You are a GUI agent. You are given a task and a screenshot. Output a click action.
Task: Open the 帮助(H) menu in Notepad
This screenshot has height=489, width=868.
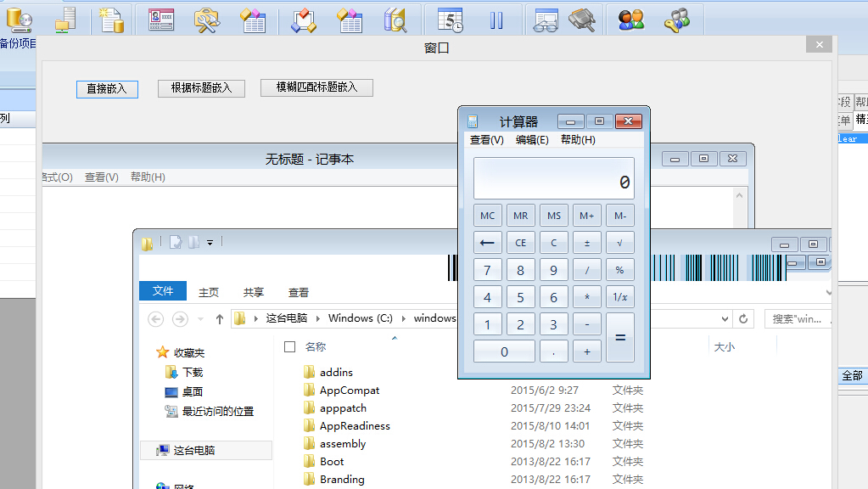148,177
